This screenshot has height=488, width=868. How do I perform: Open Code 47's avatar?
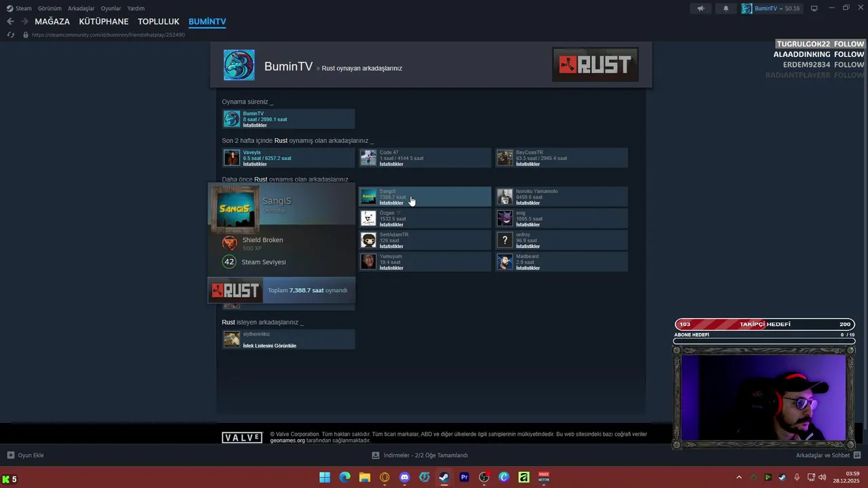click(368, 158)
